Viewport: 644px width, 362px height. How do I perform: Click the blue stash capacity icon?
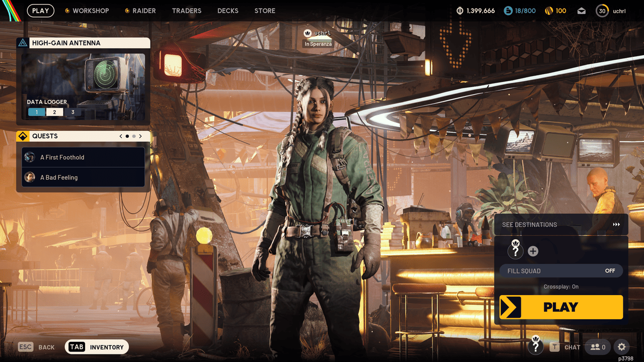tap(508, 11)
